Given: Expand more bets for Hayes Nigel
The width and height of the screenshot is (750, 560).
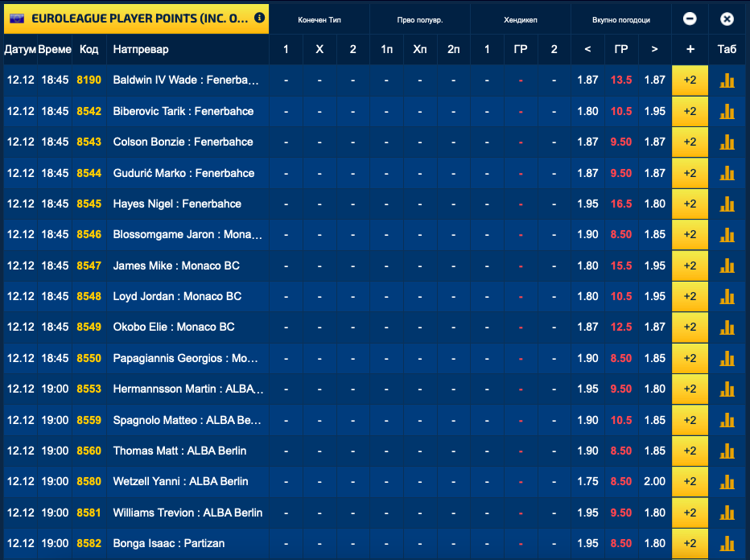Looking at the screenshot, I should point(690,204).
